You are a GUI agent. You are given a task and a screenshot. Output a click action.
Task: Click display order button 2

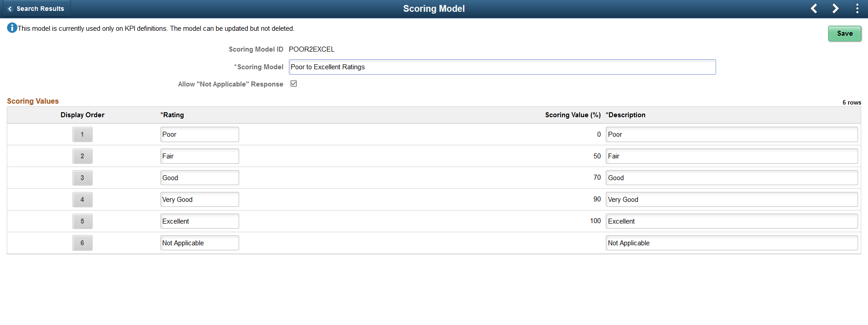pyautogui.click(x=82, y=156)
